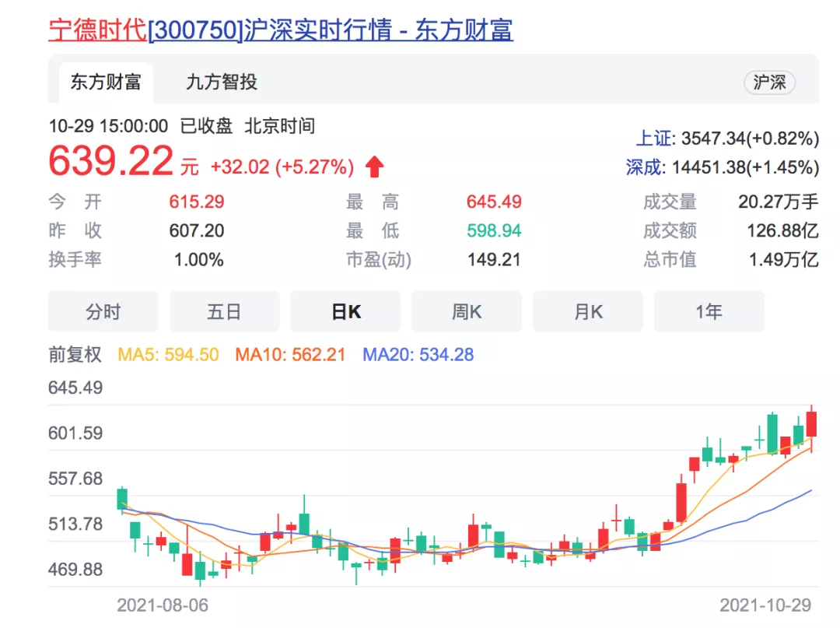Viewport: 840px width, 628px height.
Task: Click the MA20: 534.28 legend
Action: pyautogui.click(x=418, y=355)
